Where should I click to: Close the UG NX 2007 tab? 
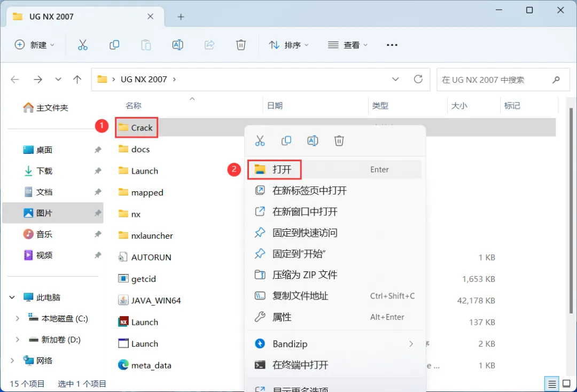pos(150,17)
